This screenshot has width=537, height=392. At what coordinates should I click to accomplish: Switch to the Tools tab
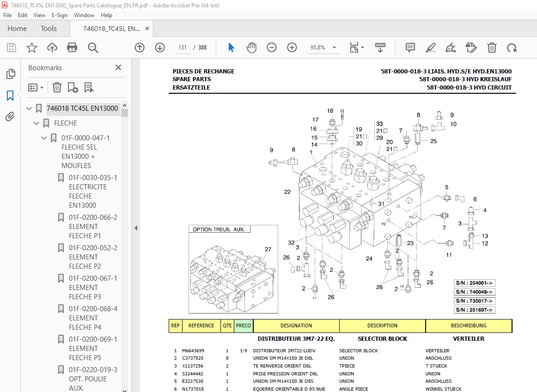(49, 28)
